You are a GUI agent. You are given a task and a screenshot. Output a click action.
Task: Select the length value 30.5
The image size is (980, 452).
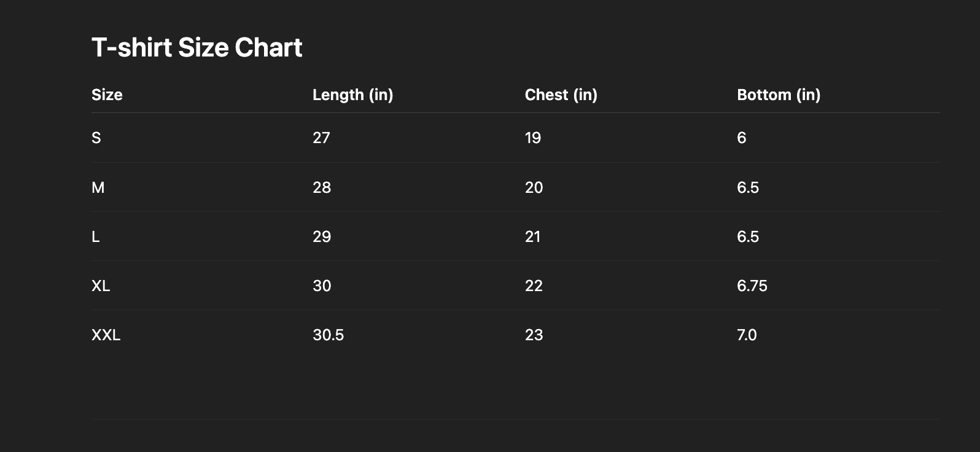point(328,335)
